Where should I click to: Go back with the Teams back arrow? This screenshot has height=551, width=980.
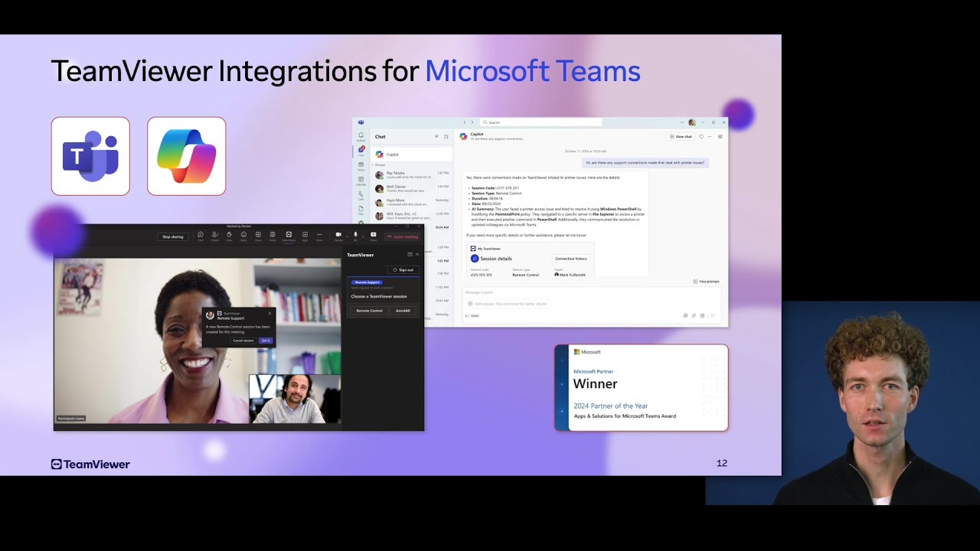point(465,122)
